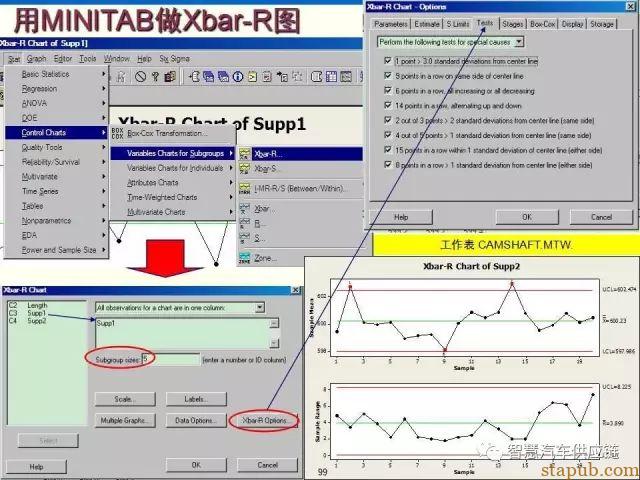The image size is (640, 480).
Task: Toggle '15 points in a row within 1 standard deviation' test
Action: [388, 149]
